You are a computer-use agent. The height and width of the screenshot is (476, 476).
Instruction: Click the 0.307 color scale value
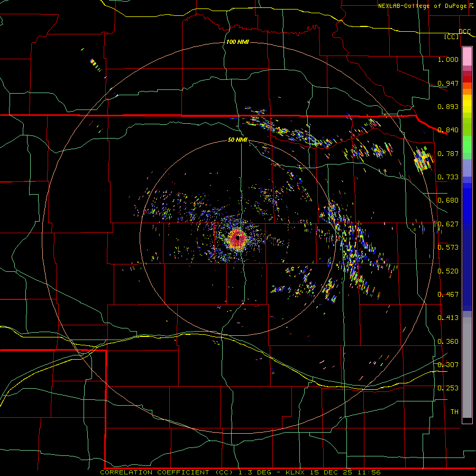[x=448, y=364]
